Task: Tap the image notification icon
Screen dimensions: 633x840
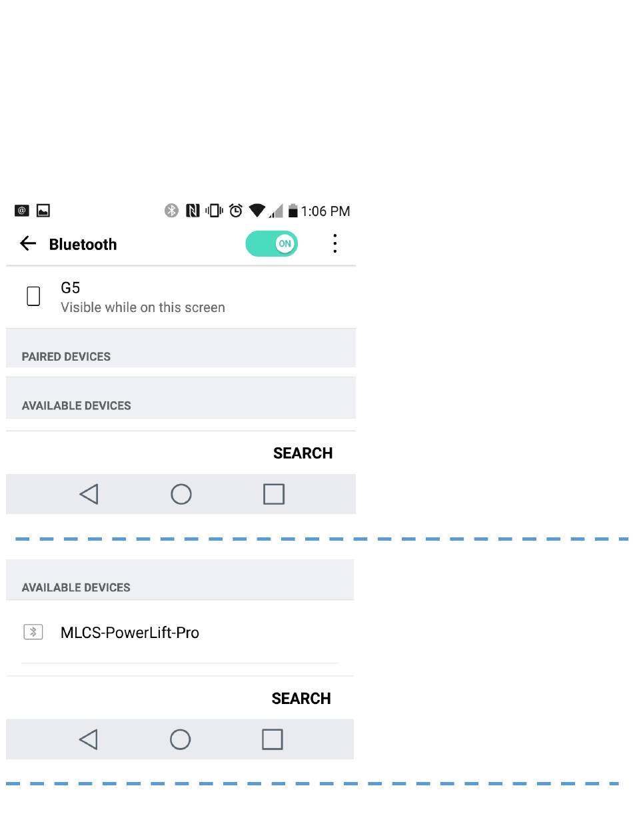Action: [x=43, y=211]
